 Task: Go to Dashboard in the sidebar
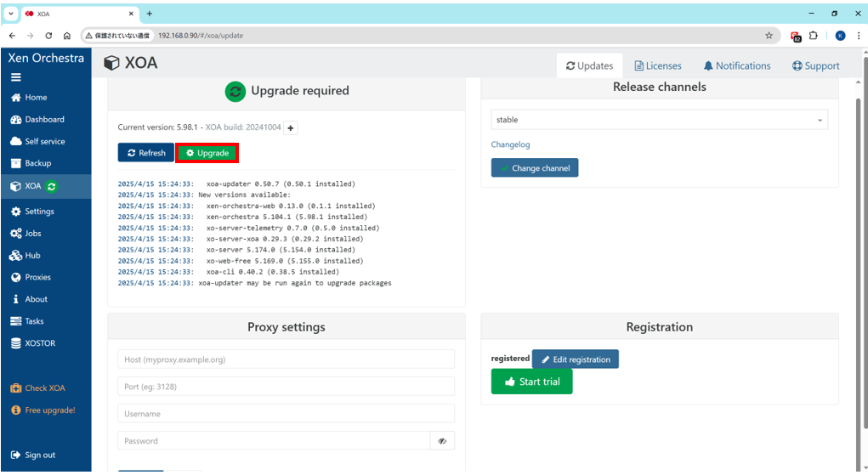44,120
